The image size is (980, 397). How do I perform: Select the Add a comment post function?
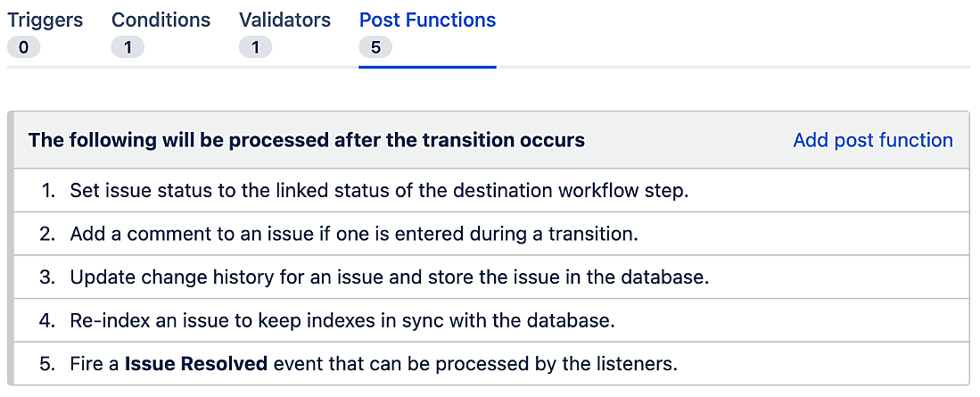[491, 234]
